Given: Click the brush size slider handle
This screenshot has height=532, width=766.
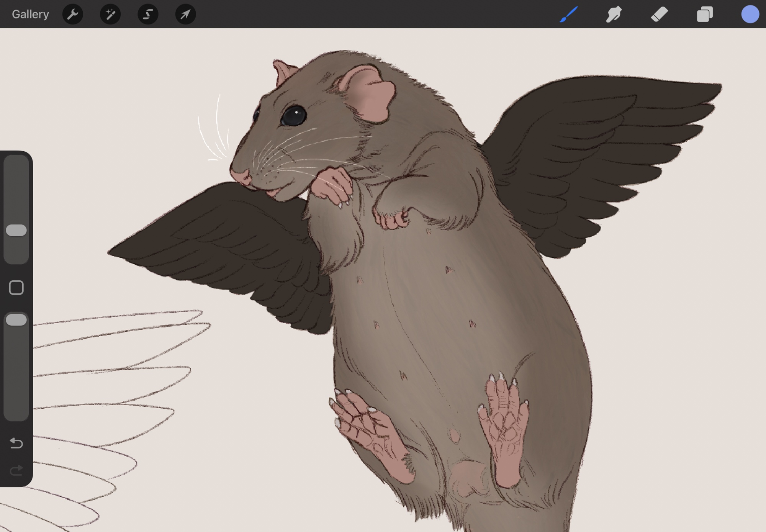Looking at the screenshot, I should pos(16,230).
